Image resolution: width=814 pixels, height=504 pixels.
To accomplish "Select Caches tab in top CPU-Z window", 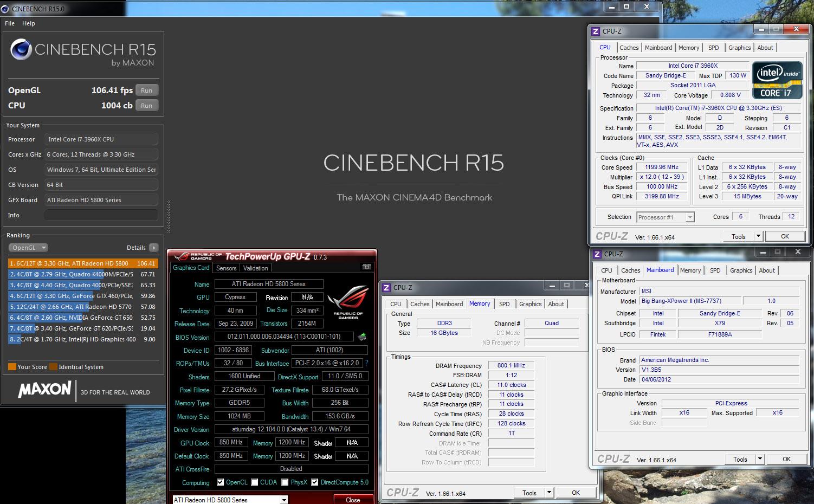I will click(629, 48).
